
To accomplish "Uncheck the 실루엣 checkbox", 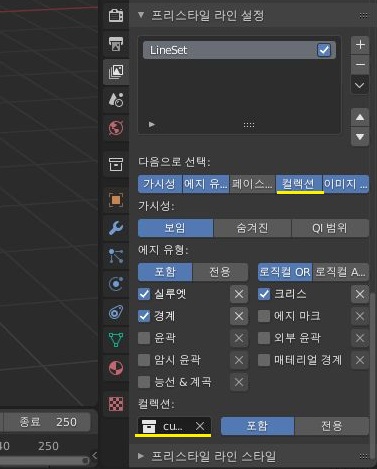I will 144,294.
